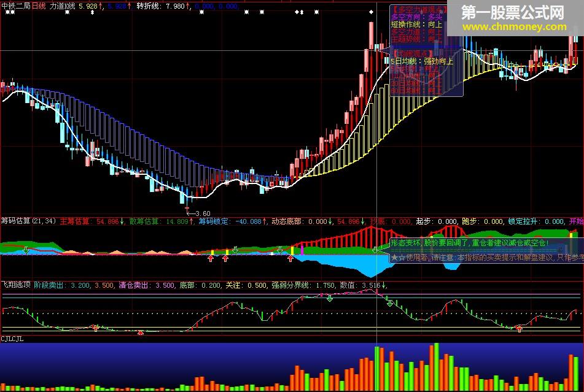Screen dimensions: 584x392
Task: Select the CJLCJL volume indicator title
Action: pos(12,339)
